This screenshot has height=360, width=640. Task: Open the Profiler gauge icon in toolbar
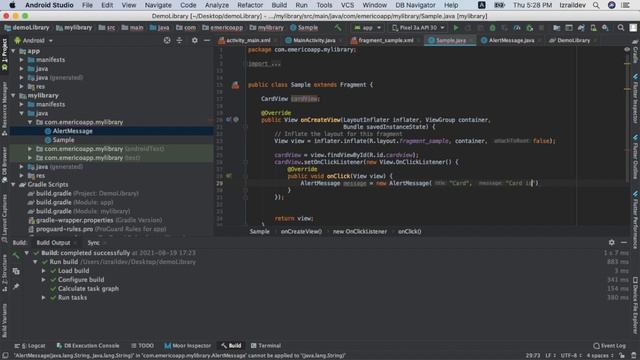pyautogui.click(x=517, y=28)
